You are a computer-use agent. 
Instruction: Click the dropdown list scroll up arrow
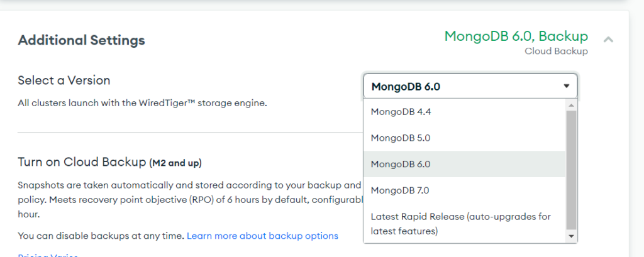click(x=571, y=105)
